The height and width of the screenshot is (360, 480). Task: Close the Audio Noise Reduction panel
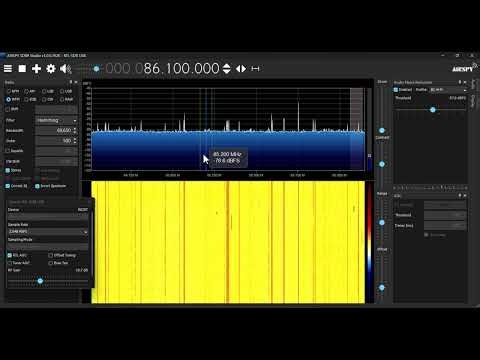coord(465,82)
